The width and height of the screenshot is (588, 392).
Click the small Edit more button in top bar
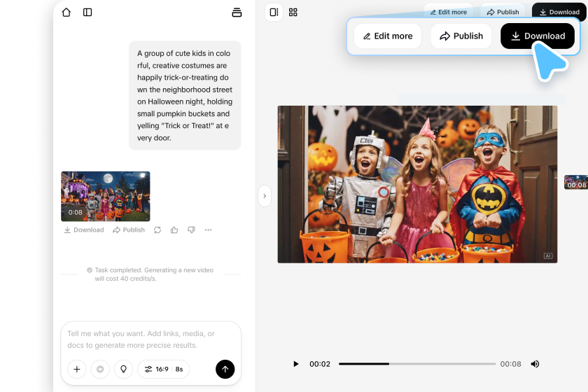pos(449,12)
